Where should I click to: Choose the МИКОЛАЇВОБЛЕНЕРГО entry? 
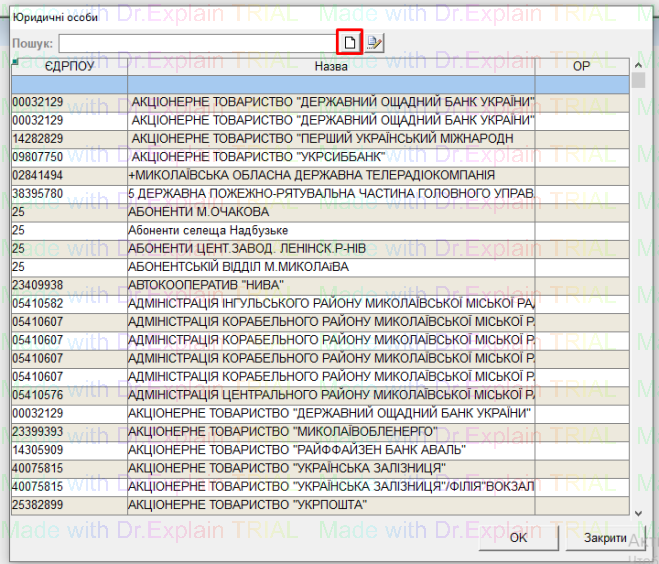[330, 431]
